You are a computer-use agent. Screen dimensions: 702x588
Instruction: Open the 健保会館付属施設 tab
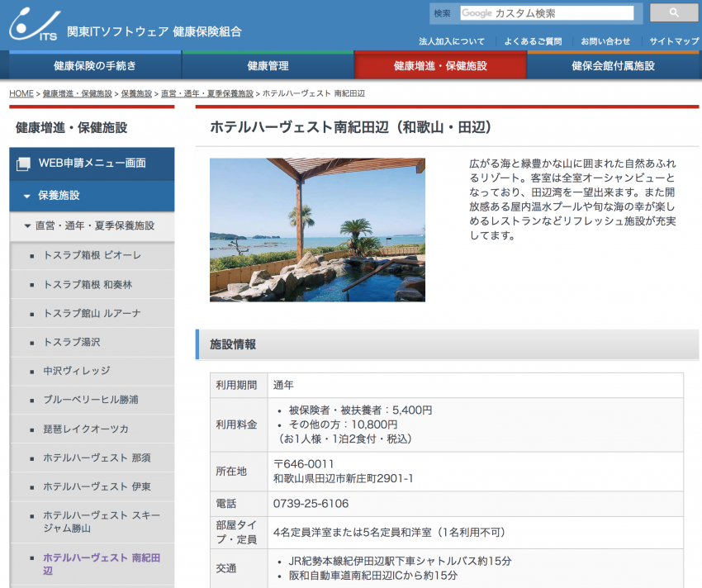[x=613, y=65]
